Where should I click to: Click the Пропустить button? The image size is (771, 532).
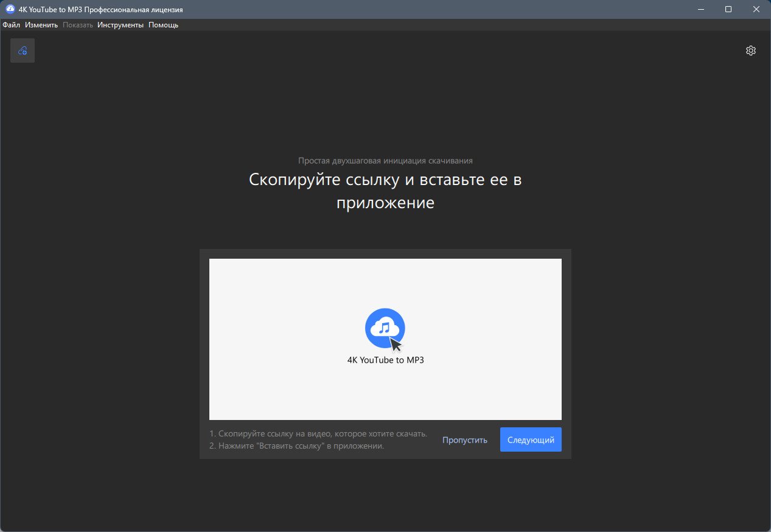pos(465,440)
